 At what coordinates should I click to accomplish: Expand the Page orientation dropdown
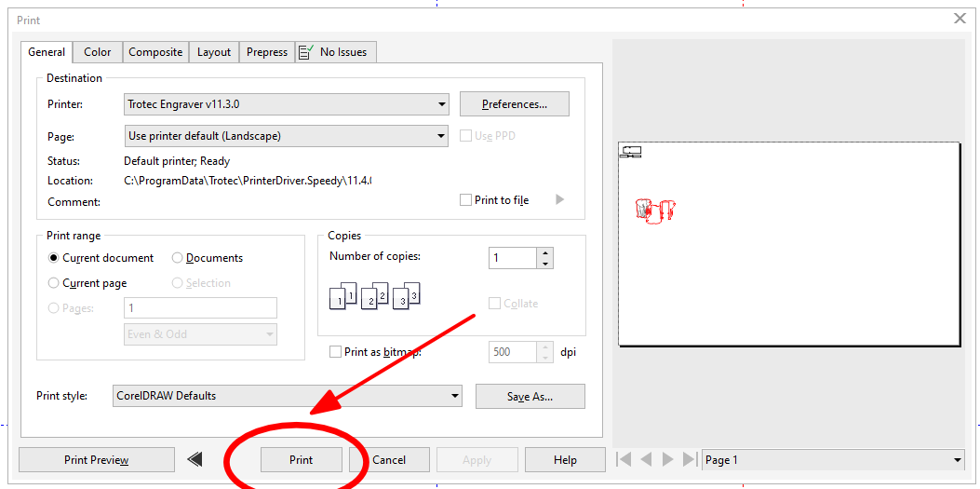click(441, 136)
